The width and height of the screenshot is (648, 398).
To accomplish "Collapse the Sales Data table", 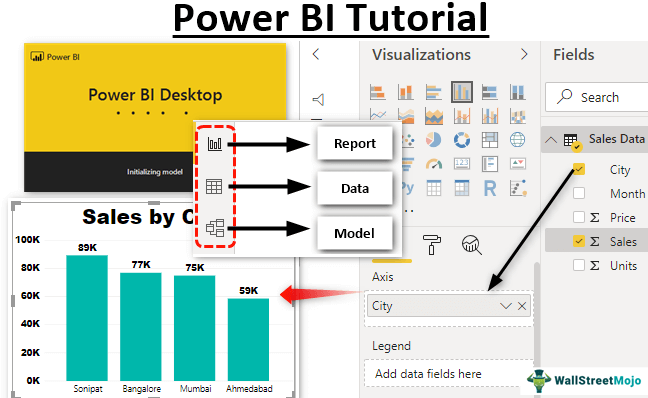I will click(x=550, y=140).
